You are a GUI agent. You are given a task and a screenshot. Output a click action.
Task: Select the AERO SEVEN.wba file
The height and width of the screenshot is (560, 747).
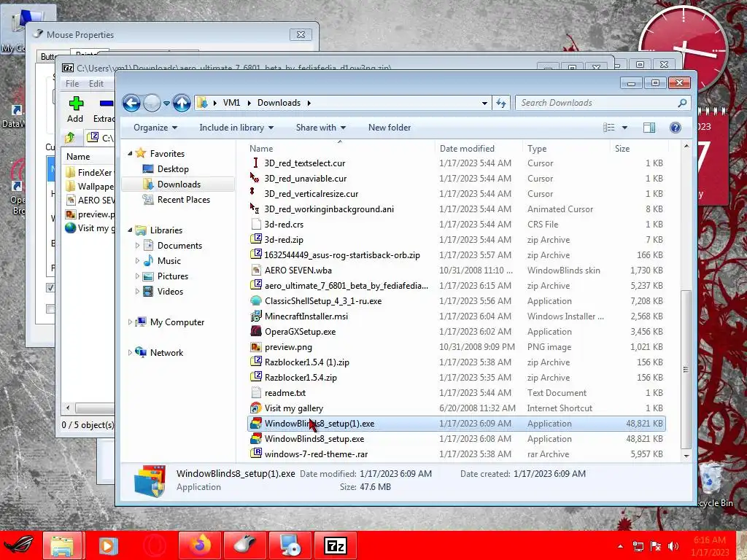click(x=298, y=271)
